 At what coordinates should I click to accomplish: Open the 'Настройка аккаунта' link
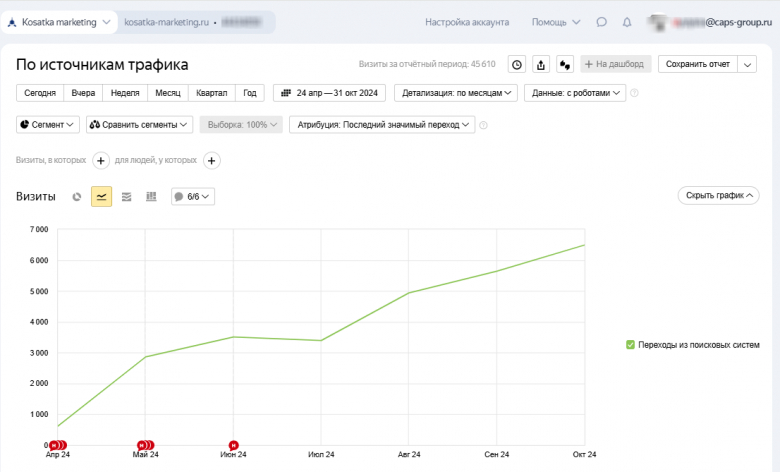click(x=467, y=21)
